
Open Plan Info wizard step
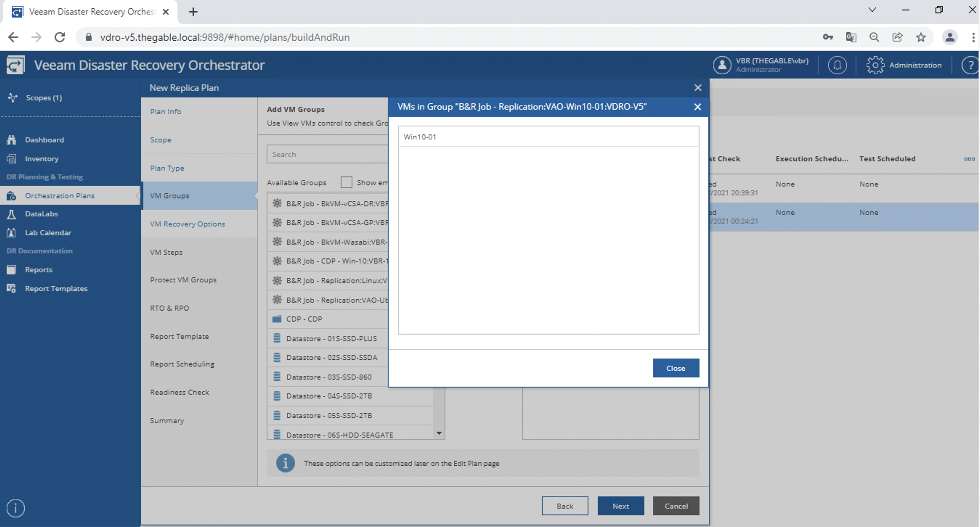point(166,111)
